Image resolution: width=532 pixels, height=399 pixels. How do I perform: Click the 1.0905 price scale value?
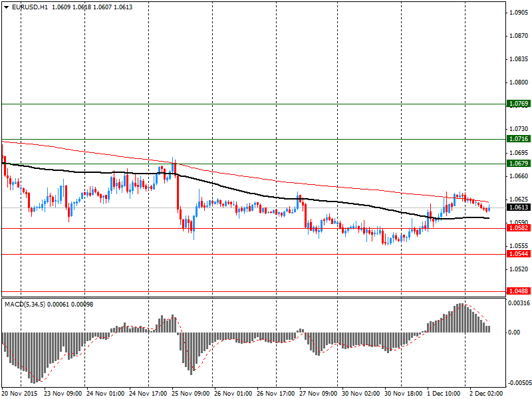[519, 13]
